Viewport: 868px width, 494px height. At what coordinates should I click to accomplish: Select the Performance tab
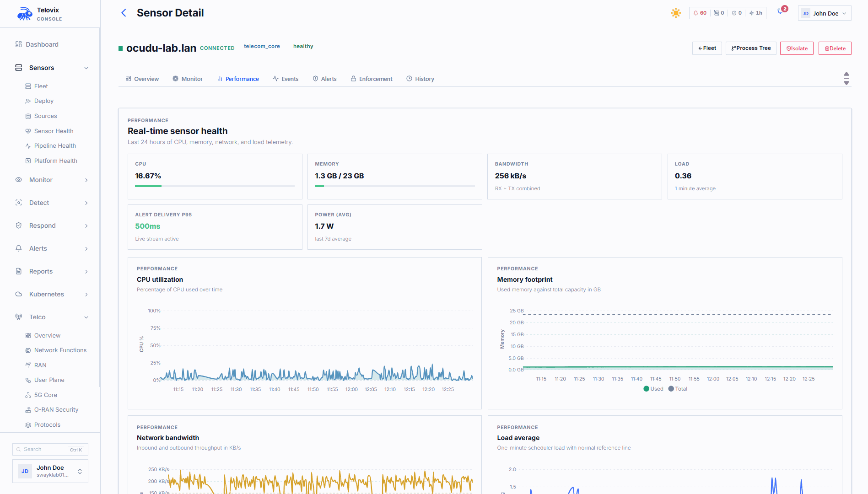coord(238,79)
